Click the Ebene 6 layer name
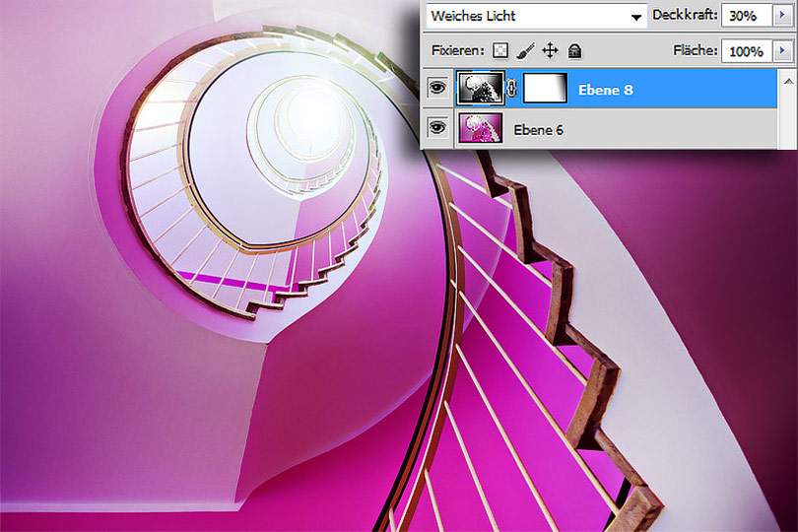The width and height of the screenshot is (798, 532). pyautogui.click(x=538, y=130)
